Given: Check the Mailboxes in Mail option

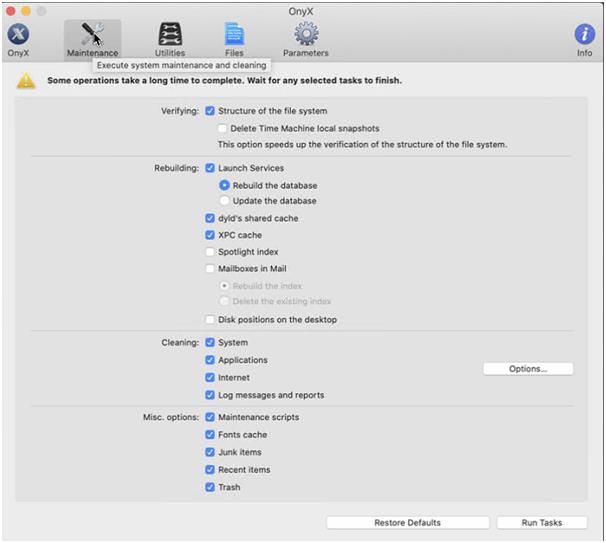Looking at the screenshot, I should point(210,269).
